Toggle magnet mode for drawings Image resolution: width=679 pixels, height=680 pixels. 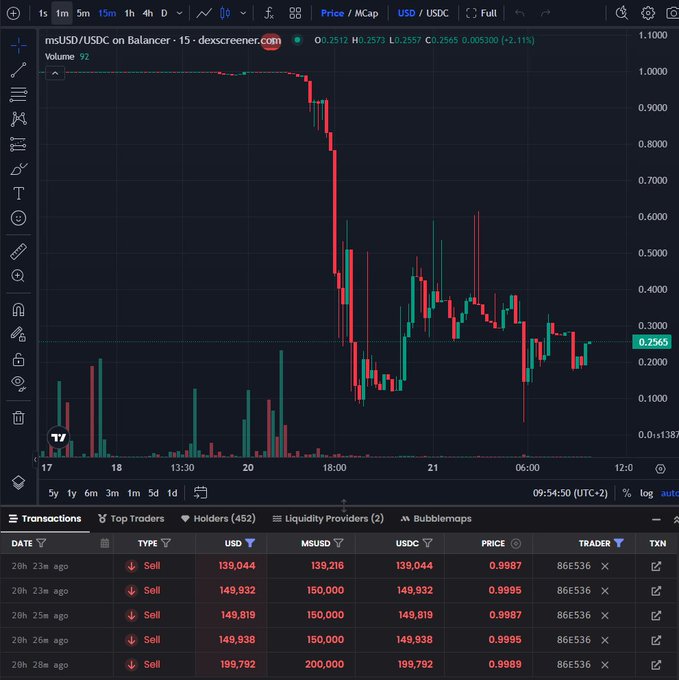(18, 310)
